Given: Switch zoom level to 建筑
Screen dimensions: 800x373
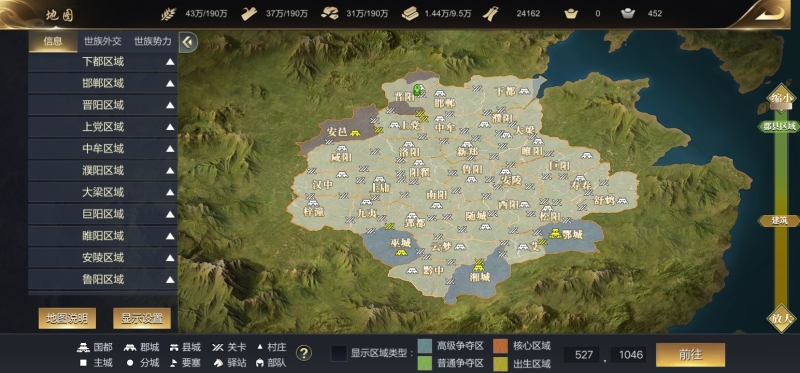Looking at the screenshot, I should (x=778, y=220).
